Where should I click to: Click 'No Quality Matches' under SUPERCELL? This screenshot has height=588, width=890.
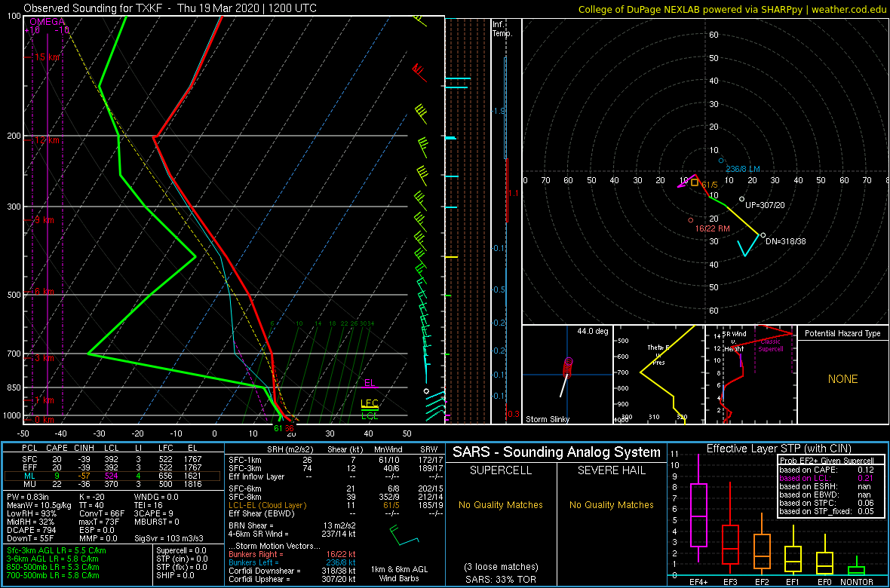pyautogui.click(x=500, y=504)
